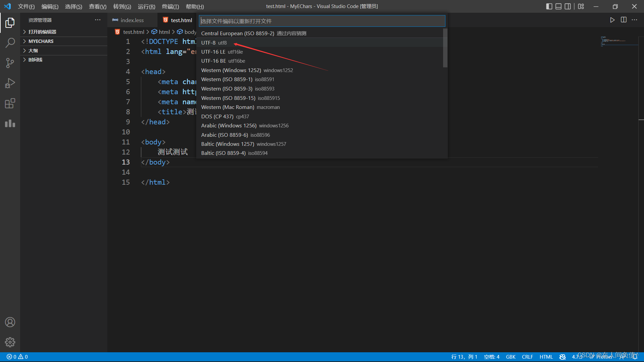Viewport: 644px width, 362px height.
Task: Open the Explorer file view icon
Action: [x=10, y=23]
